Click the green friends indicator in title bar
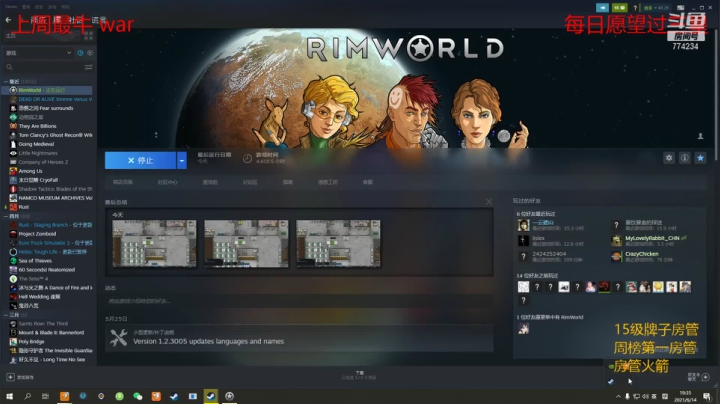 (x=619, y=8)
